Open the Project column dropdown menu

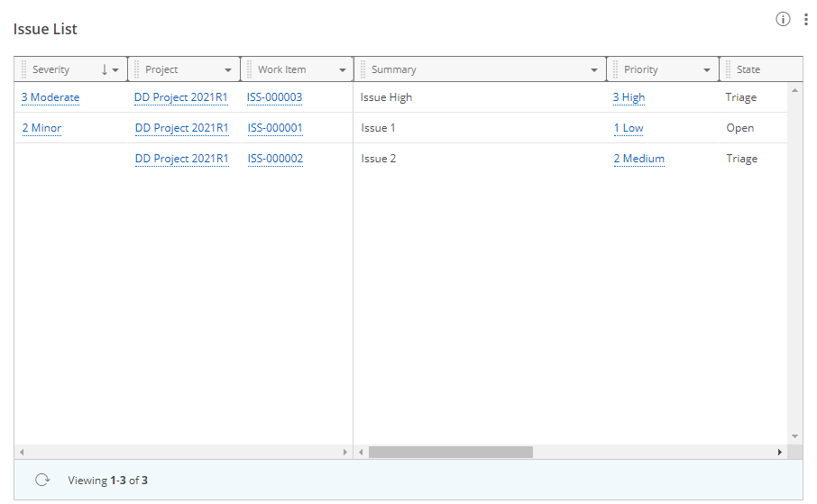click(228, 70)
